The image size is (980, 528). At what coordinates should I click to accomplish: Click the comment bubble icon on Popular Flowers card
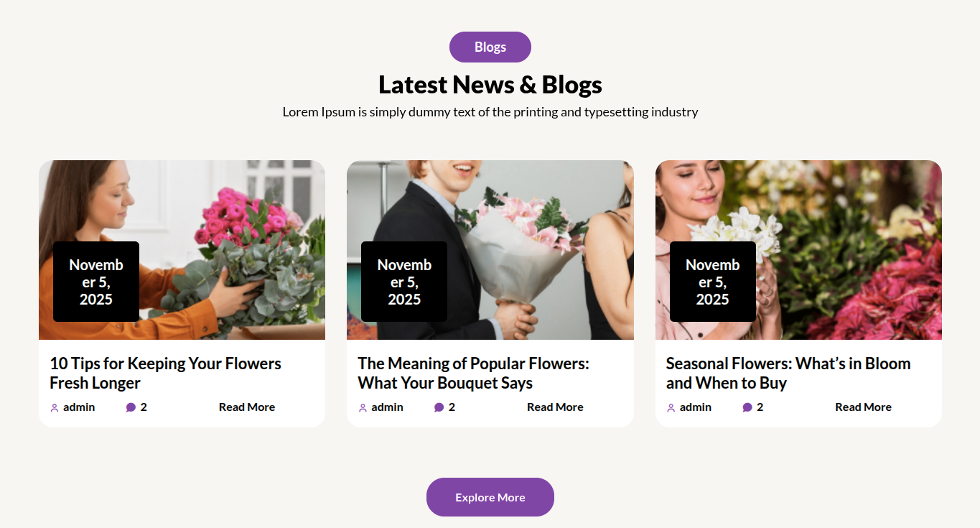(439, 407)
